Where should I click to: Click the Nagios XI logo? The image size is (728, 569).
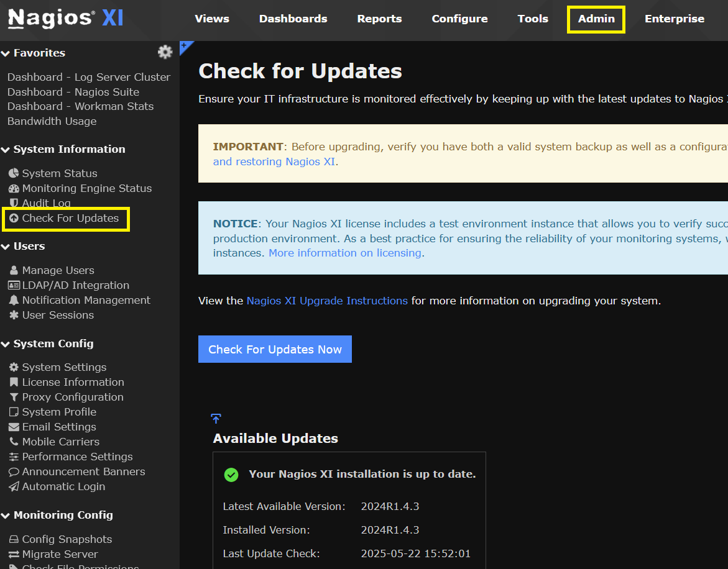(65, 19)
